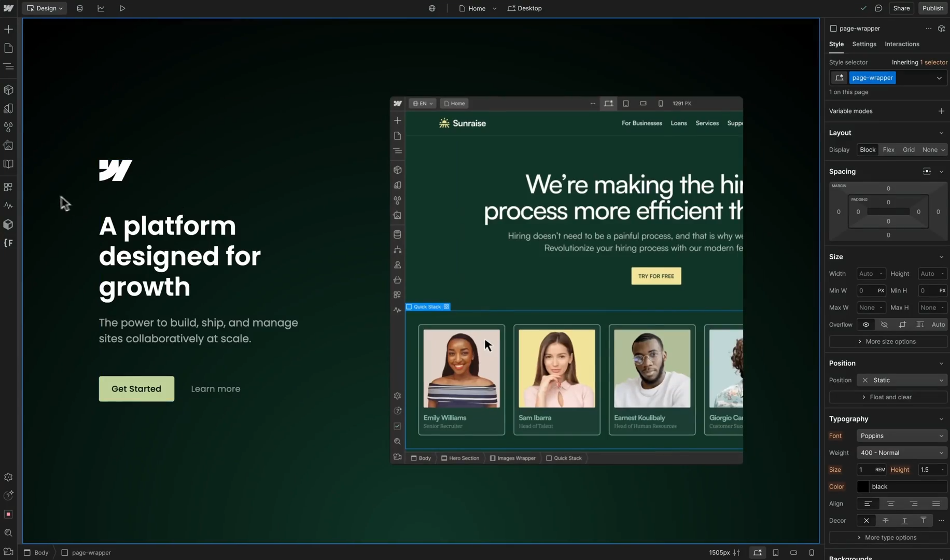This screenshot has width=950, height=560.
Task: Click the Width Auto input field
Action: coord(871,274)
